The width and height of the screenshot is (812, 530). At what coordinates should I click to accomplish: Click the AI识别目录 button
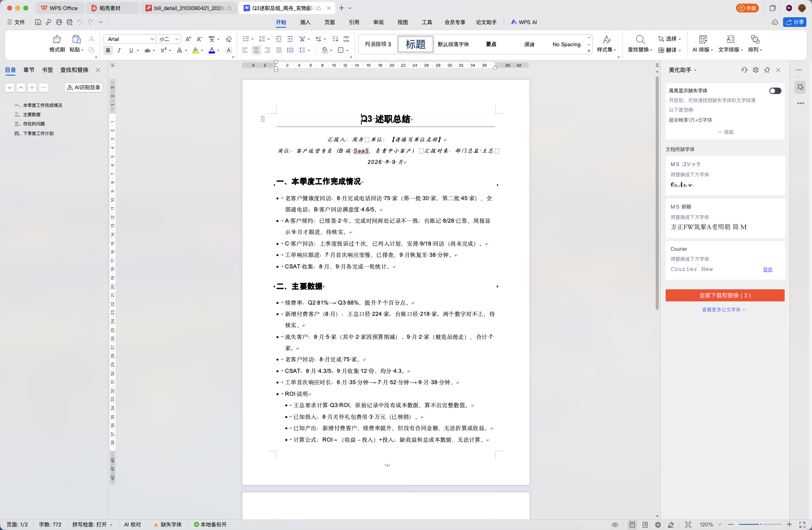[84, 87]
